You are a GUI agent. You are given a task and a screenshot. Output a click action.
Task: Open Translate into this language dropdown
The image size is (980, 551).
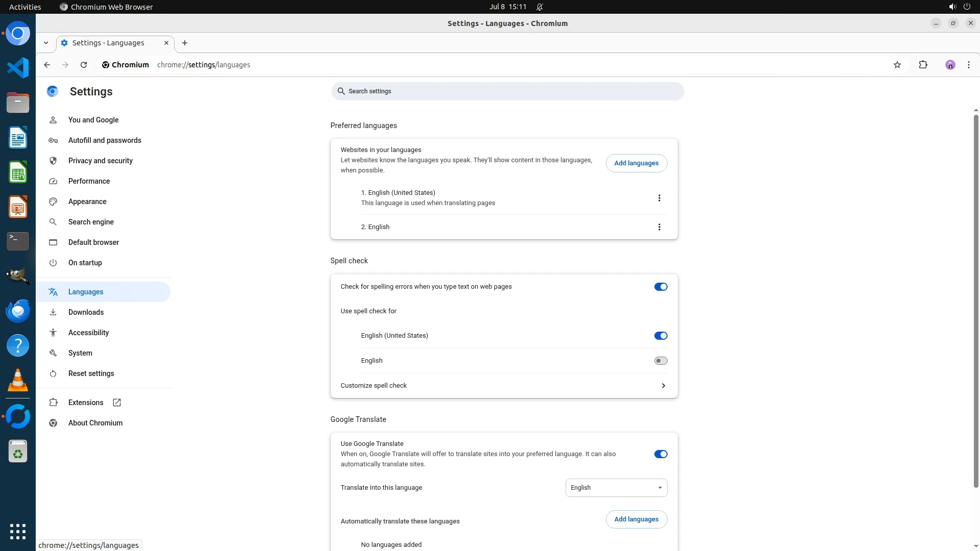click(x=616, y=488)
